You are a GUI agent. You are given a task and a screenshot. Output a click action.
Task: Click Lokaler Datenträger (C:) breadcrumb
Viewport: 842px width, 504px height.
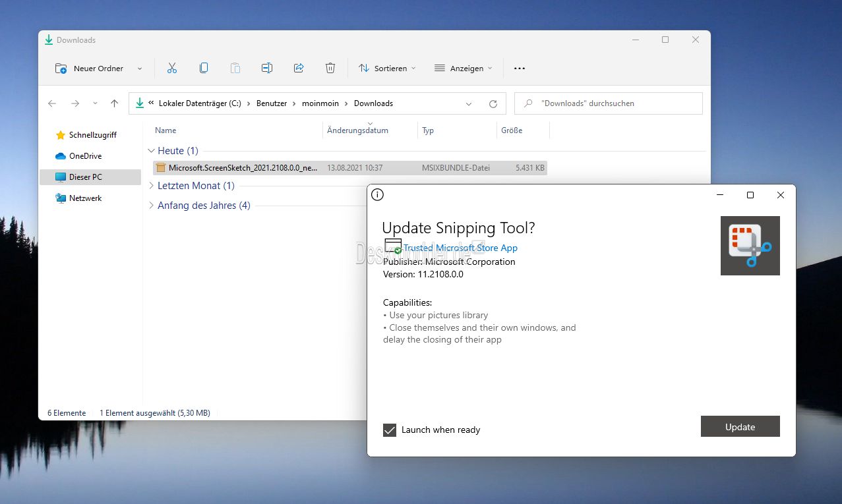[200, 103]
